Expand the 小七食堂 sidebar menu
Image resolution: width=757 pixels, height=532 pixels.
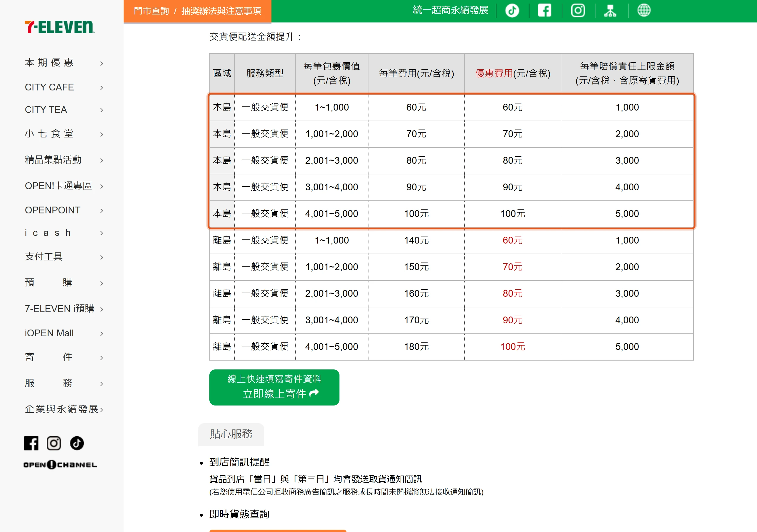[64, 134]
